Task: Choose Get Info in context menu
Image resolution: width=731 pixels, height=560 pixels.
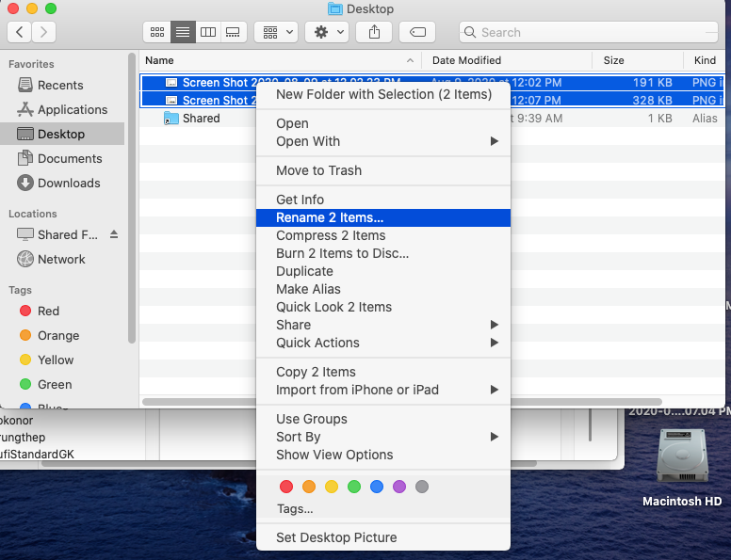Action: [x=383, y=200]
